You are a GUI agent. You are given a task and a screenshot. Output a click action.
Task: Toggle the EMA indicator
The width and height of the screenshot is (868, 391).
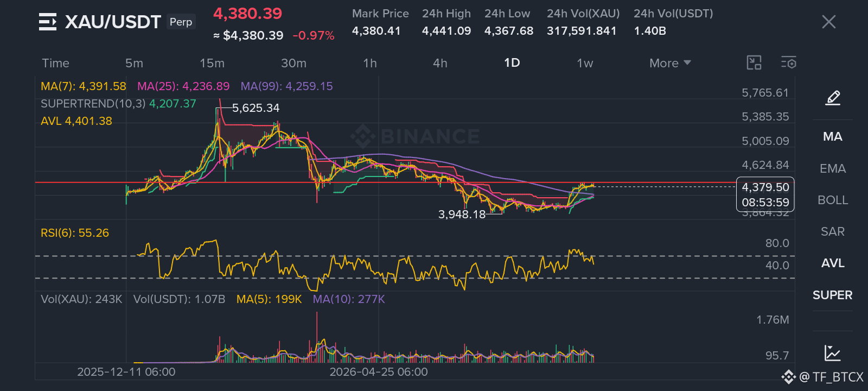click(833, 169)
